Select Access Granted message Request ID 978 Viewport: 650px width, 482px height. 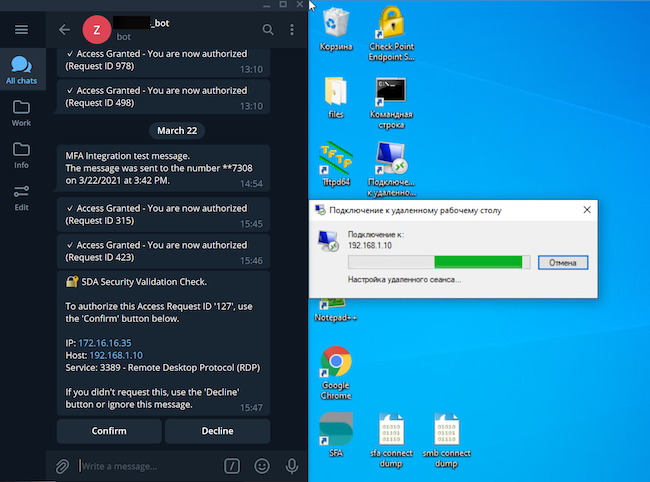coord(163,61)
